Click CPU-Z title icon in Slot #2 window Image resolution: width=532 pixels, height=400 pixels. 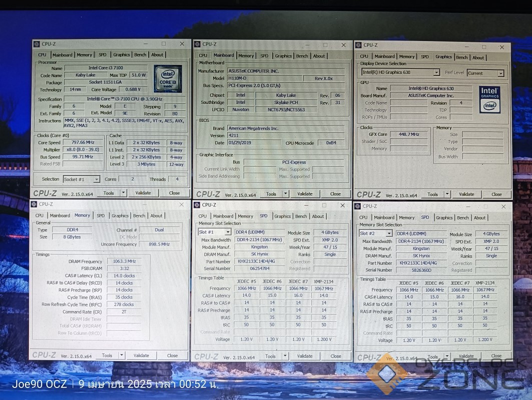[x=357, y=206]
